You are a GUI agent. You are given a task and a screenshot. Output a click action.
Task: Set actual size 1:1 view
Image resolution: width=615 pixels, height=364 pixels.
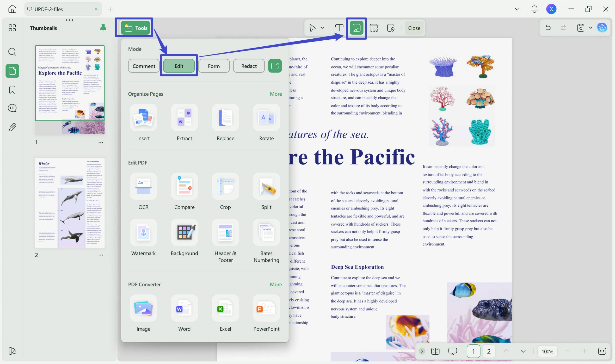coord(602,351)
